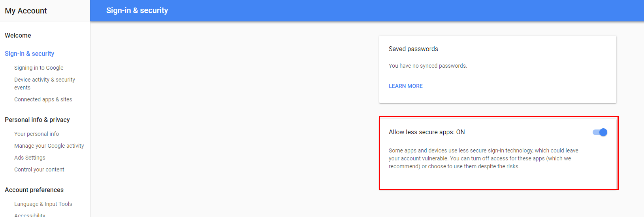Toggle the Allow less secure apps switch
Screen dimensions: 644x217
pos(600,132)
